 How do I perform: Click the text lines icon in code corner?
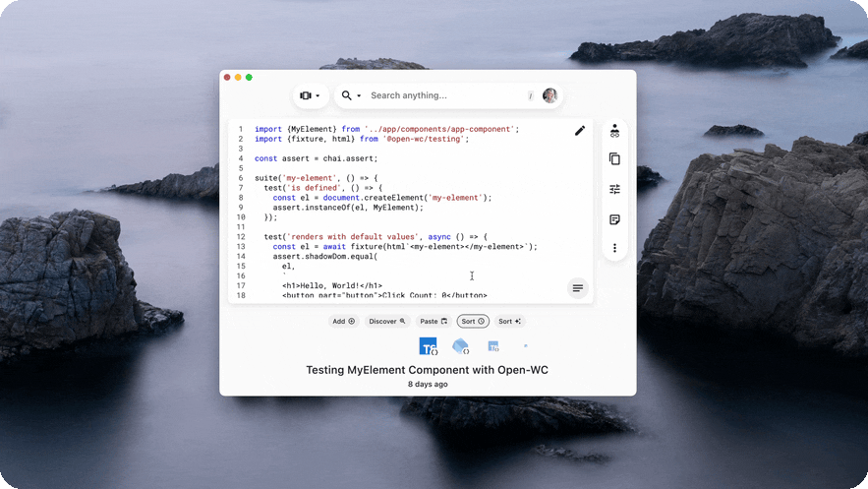577,288
